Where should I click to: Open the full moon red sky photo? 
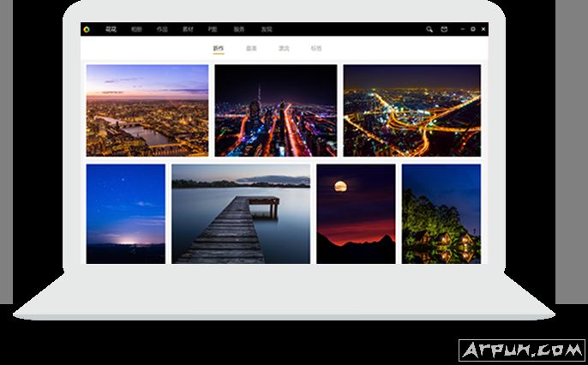click(356, 214)
